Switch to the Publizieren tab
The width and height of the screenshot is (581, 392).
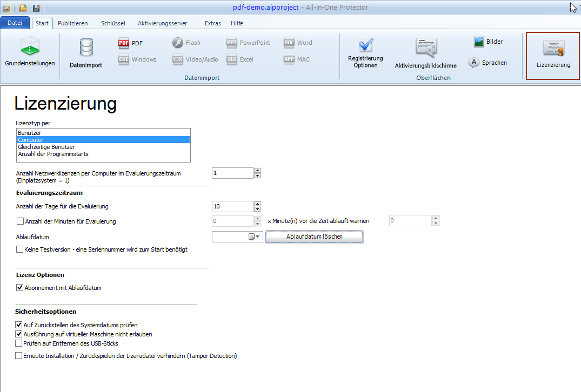[x=72, y=23]
